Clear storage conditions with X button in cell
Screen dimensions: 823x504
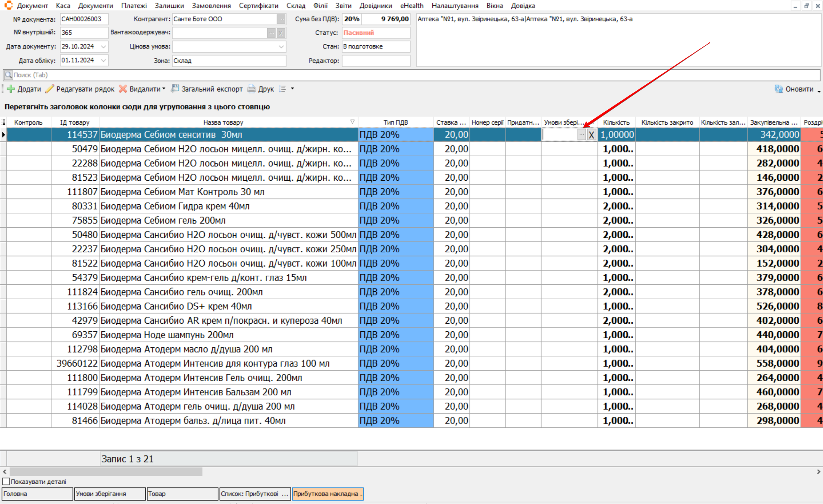click(591, 135)
